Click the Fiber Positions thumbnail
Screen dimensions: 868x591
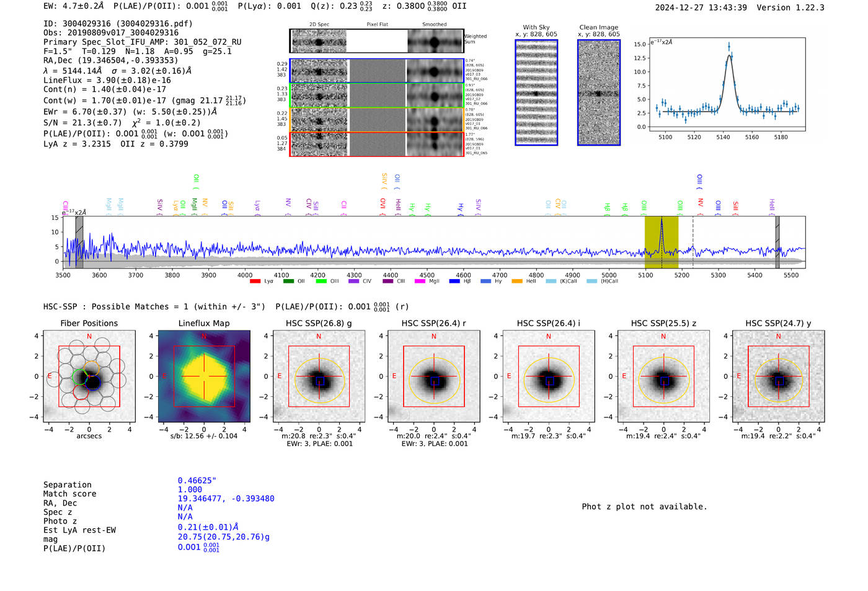[89, 376]
